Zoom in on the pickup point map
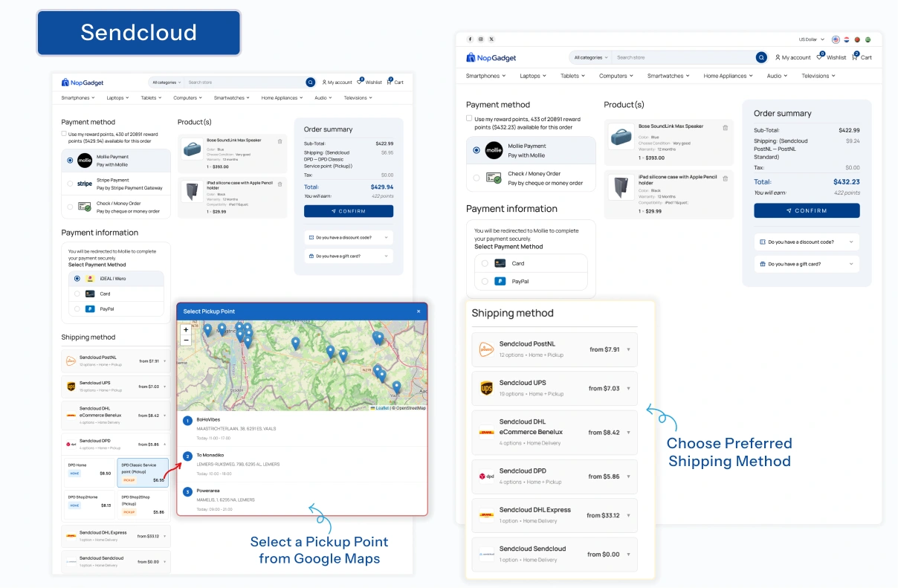The image size is (898, 588). click(186, 329)
